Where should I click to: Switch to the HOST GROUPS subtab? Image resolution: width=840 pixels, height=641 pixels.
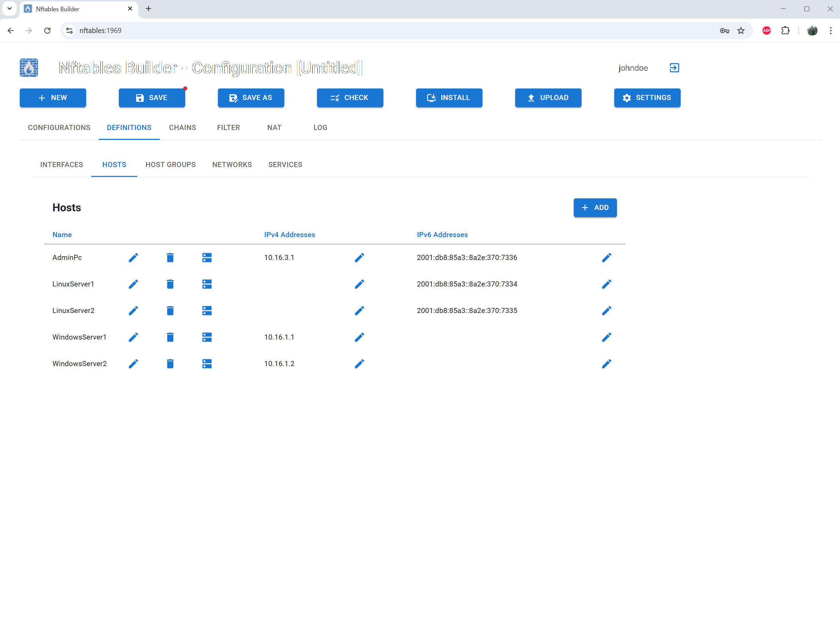pyautogui.click(x=170, y=164)
